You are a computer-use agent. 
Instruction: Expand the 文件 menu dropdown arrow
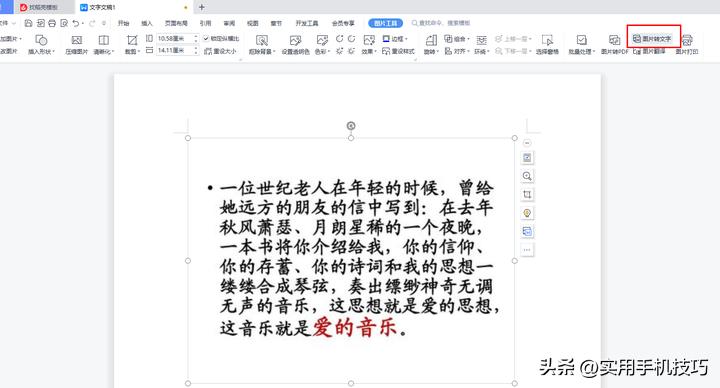pos(14,23)
